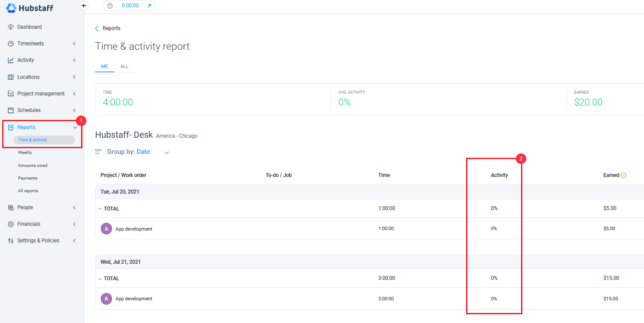This screenshot has height=323, width=644.
Task: Click the Group by list icon
Action: (99, 152)
